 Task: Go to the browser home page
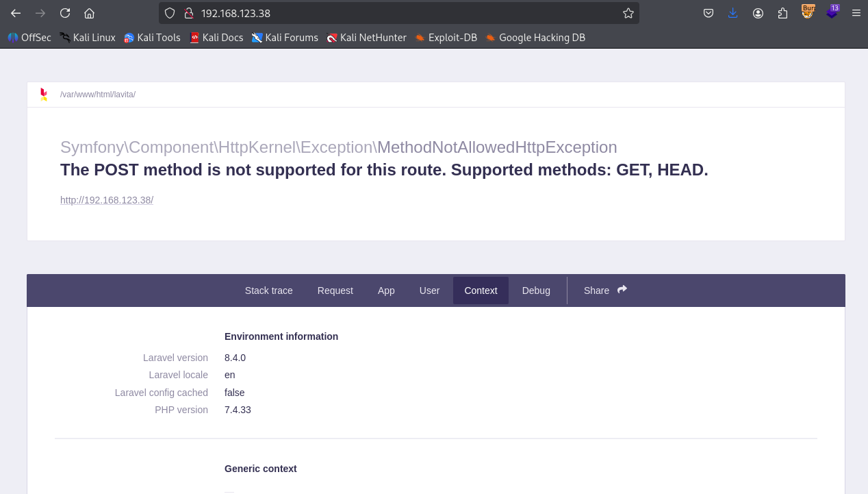pos(89,13)
